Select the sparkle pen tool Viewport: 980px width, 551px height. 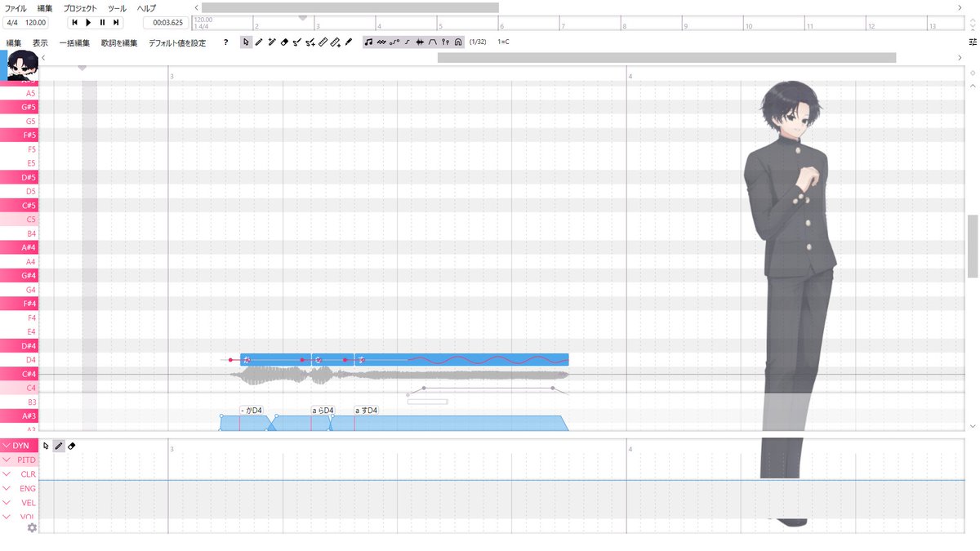pyautogui.click(x=271, y=42)
